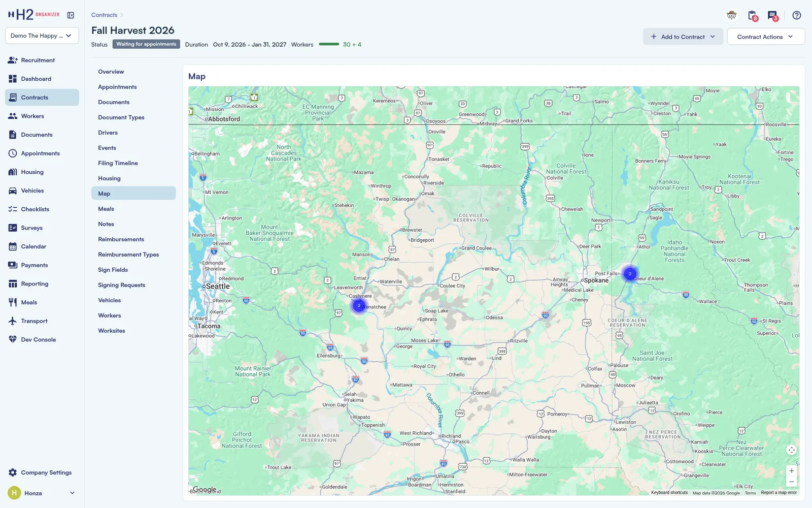Click the cluster marker near Wenatchee
This screenshot has height=508, width=812.
pyautogui.click(x=359, y=306)
